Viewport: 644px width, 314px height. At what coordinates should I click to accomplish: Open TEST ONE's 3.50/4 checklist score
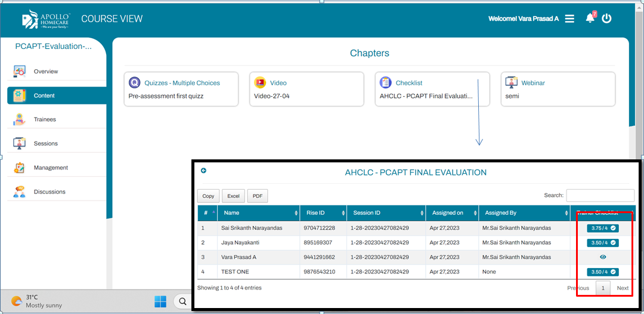(603, 272)
